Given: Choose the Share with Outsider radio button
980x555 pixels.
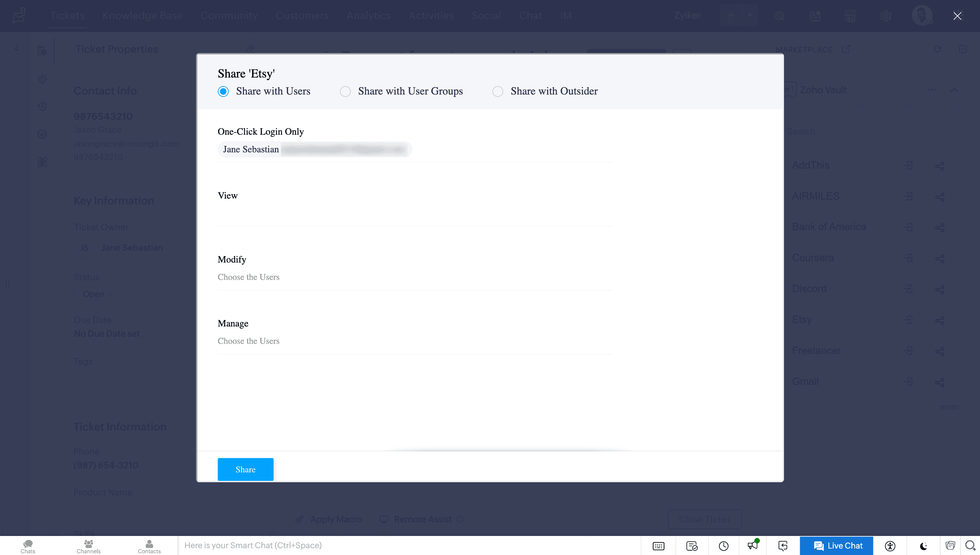Looking at the screenshot, I should [497, 91].
